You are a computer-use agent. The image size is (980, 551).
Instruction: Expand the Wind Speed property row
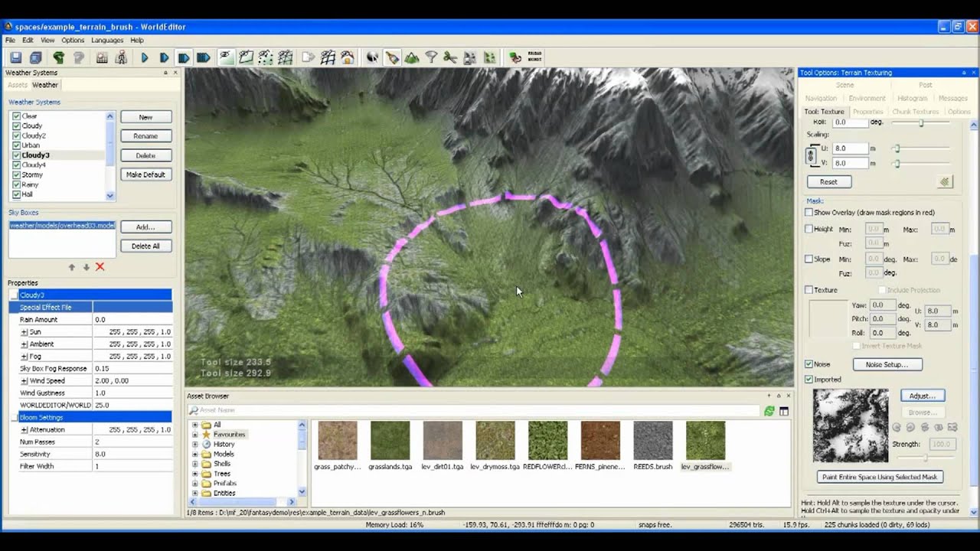(24, 381)
